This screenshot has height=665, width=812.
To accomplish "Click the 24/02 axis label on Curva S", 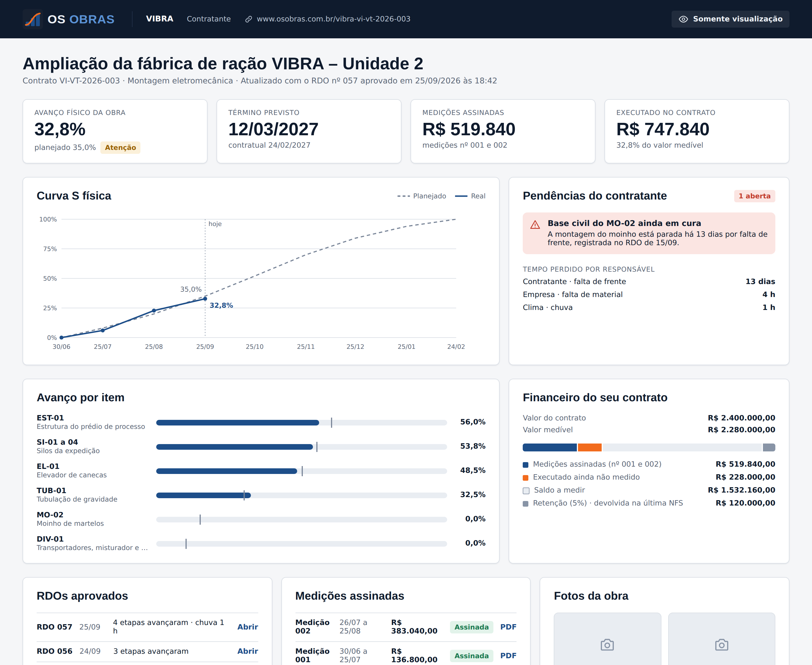I will [456, 347].
